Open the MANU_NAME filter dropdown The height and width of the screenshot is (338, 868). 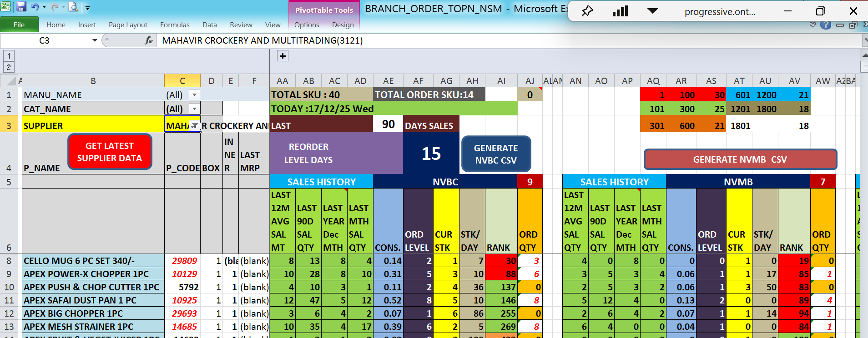tap(194, 94)
